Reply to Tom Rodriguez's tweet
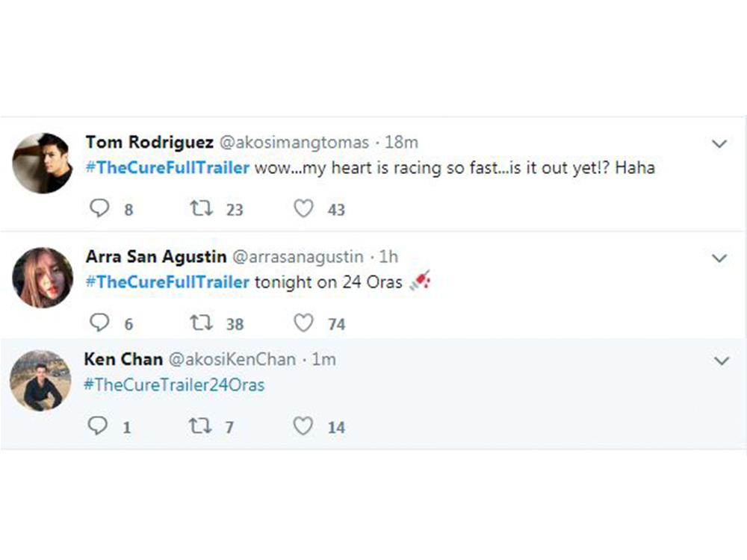747x560 pixels. [99, 208]
